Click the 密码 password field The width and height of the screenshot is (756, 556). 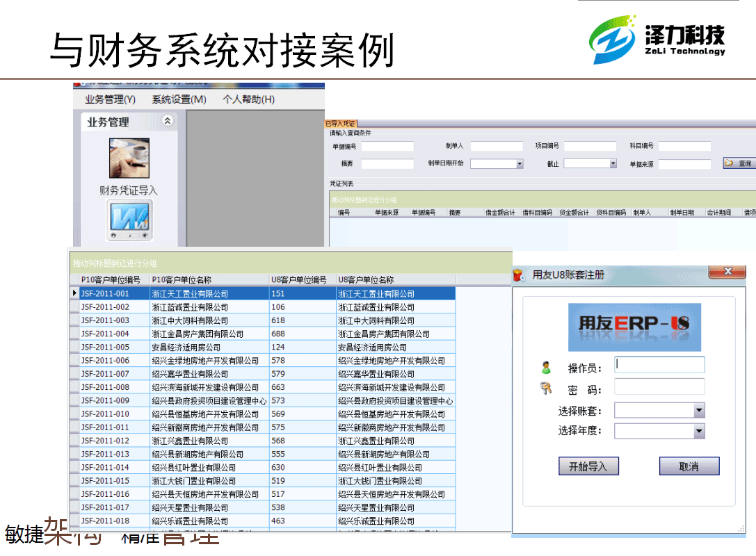[x=659, y=386]
